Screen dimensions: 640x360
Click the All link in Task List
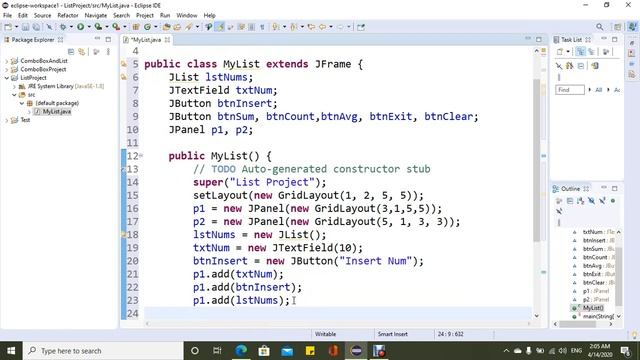598,90
